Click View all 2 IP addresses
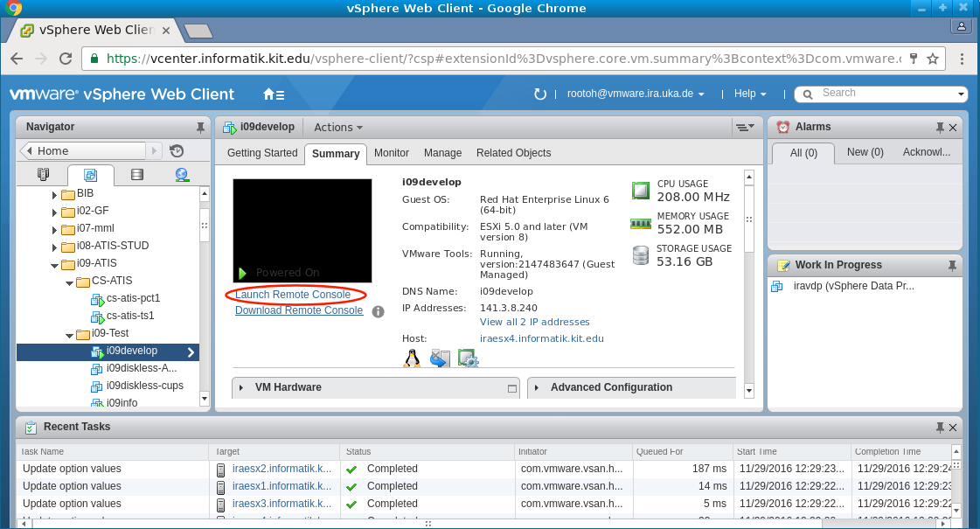Viewport: 980px width, 529px height. (x=534, y=322)
